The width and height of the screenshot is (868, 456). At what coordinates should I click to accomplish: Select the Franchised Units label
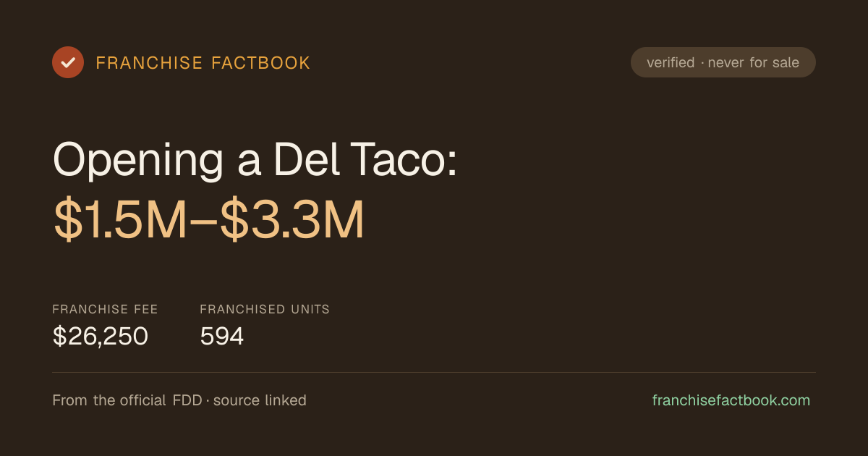click(x=265, y=309)
